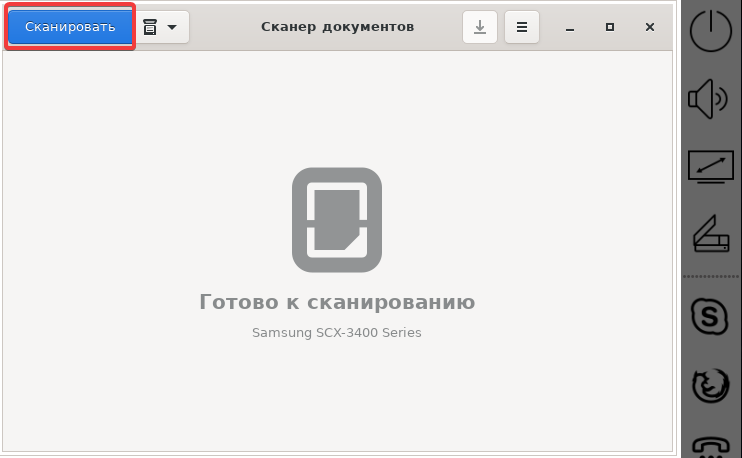Open the display monitor icon in the panel

point(711,167)
